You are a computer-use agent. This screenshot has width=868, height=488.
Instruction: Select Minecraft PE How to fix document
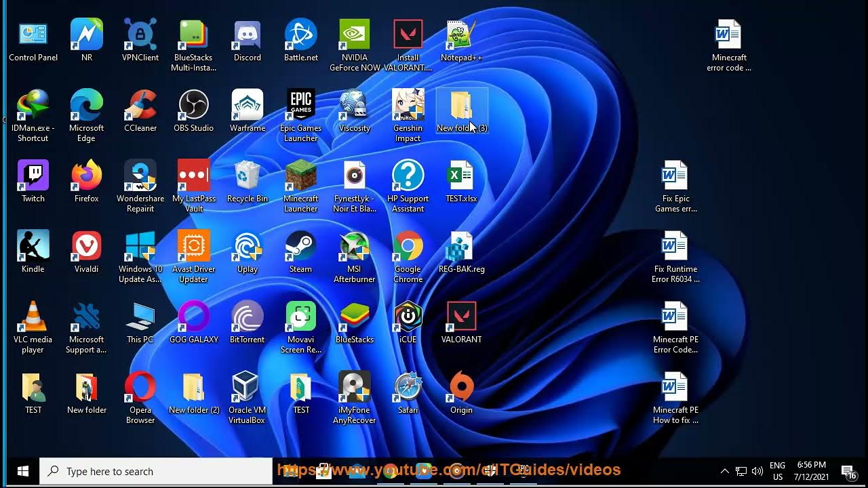[675, 398]
